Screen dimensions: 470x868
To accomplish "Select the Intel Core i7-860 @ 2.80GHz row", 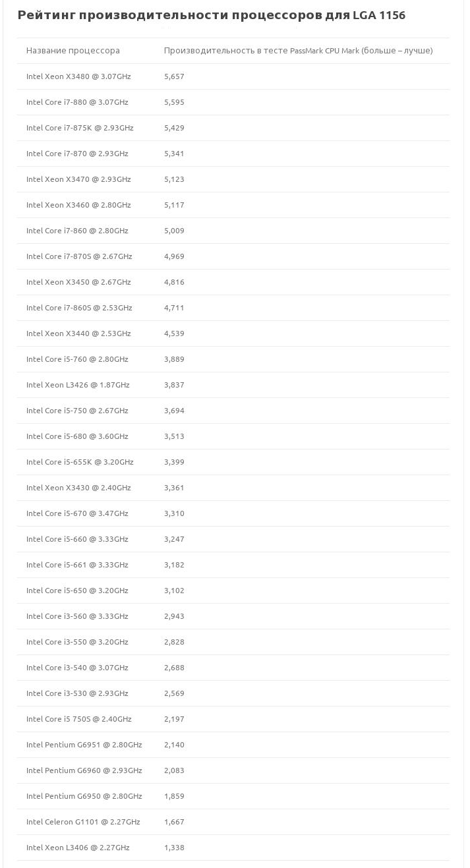I will (x=77, y=231).
